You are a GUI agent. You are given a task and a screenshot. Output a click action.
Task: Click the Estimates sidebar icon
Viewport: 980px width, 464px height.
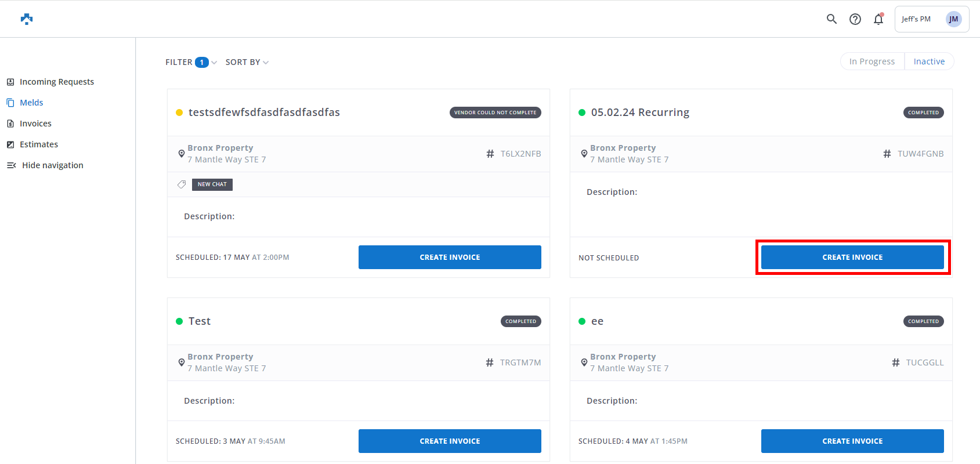[10, 144]
